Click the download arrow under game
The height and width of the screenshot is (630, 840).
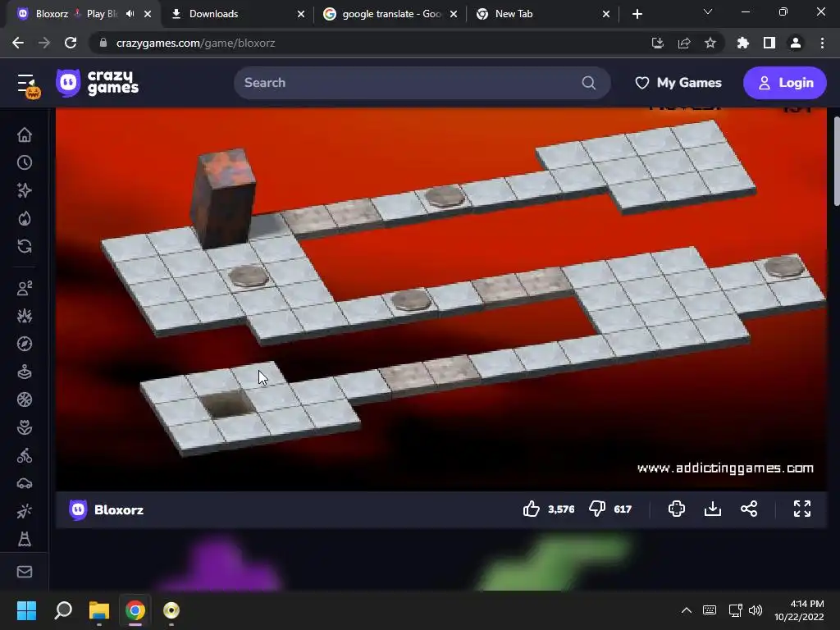pos(713,509)
